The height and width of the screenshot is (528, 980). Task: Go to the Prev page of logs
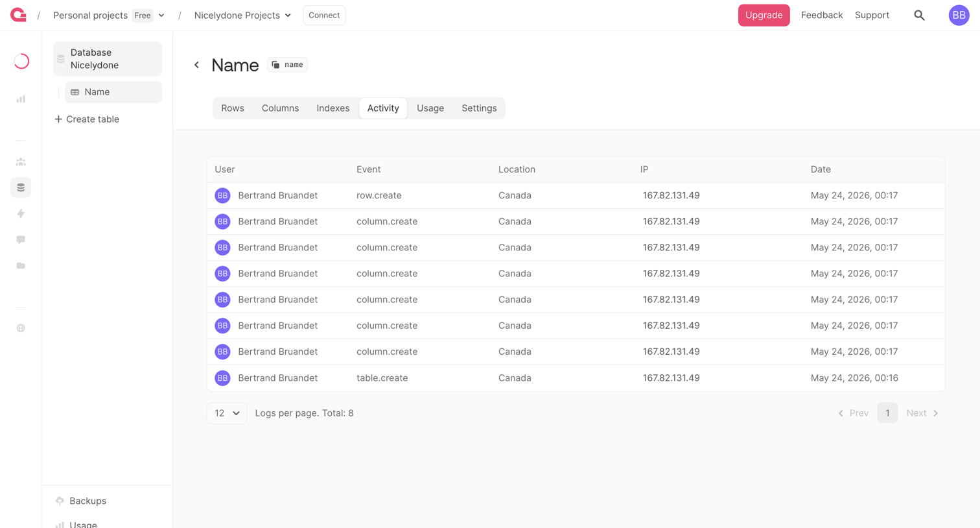click(x=853, y=413)
